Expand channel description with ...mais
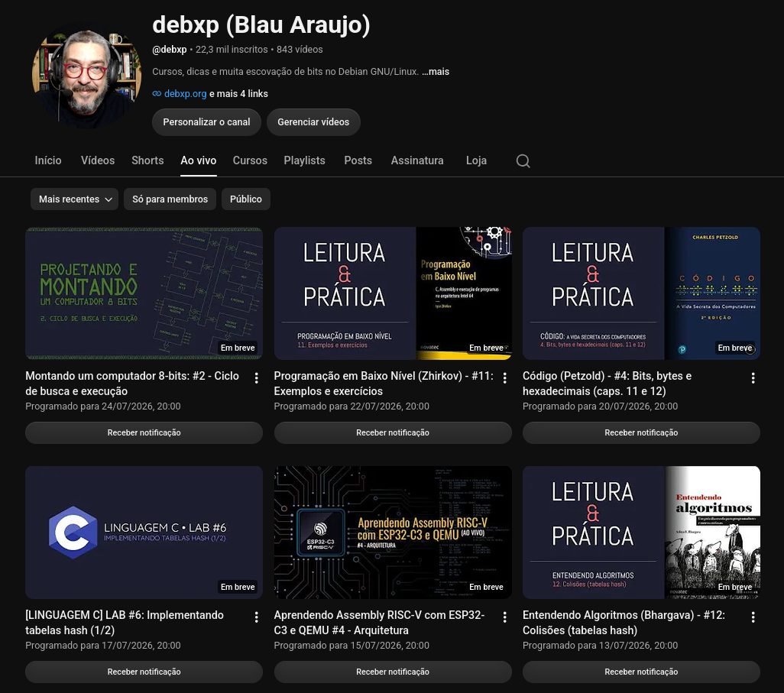 point(435,72)
